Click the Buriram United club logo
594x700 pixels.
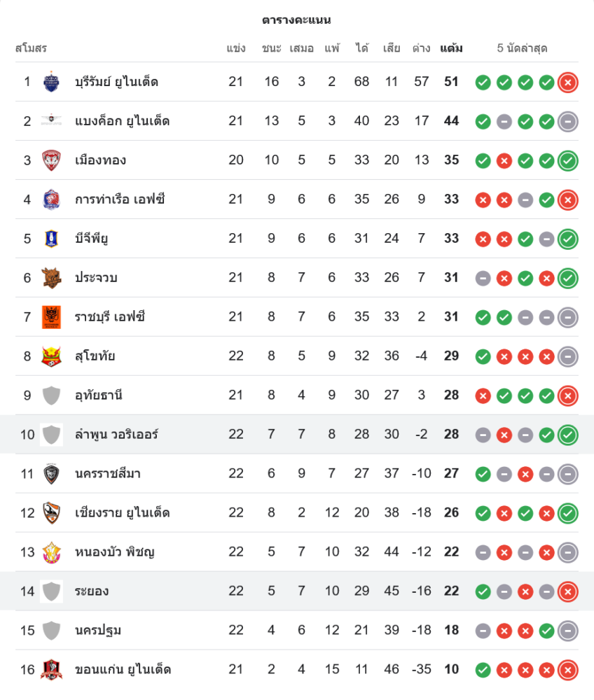click(52, 82)
